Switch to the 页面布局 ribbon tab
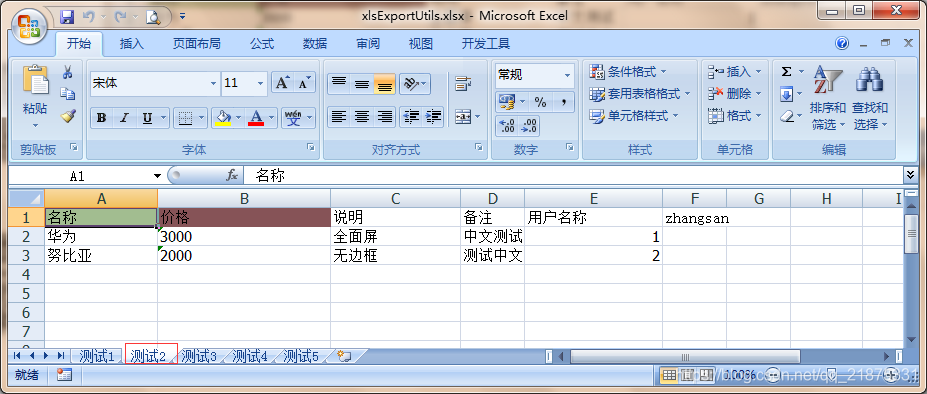The width and height of the screenshot is (927, 394). point(197,44)
